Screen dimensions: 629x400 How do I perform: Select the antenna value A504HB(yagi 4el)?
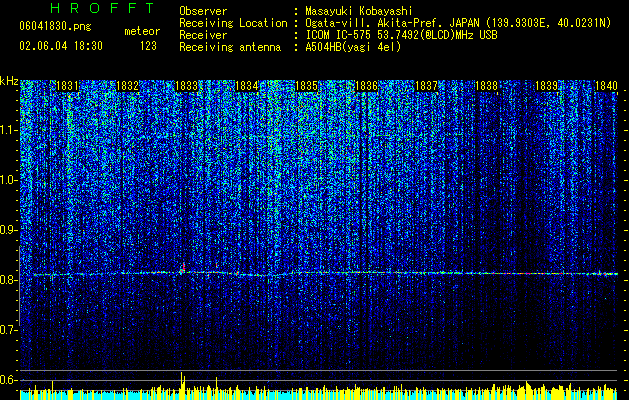[353, 47]
